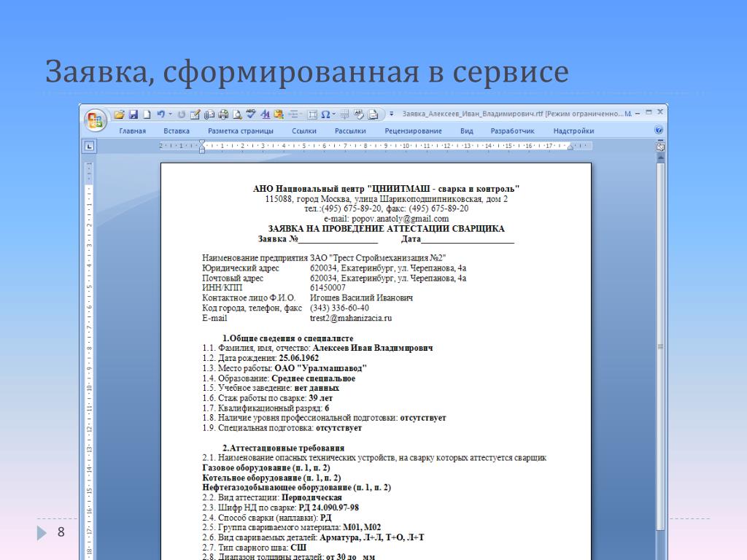Click the title bar file name Заявка_Алексеев_Иван_Владимирович.rtf
Viewport: 747px width, 560px height.
tap(473, 114)
